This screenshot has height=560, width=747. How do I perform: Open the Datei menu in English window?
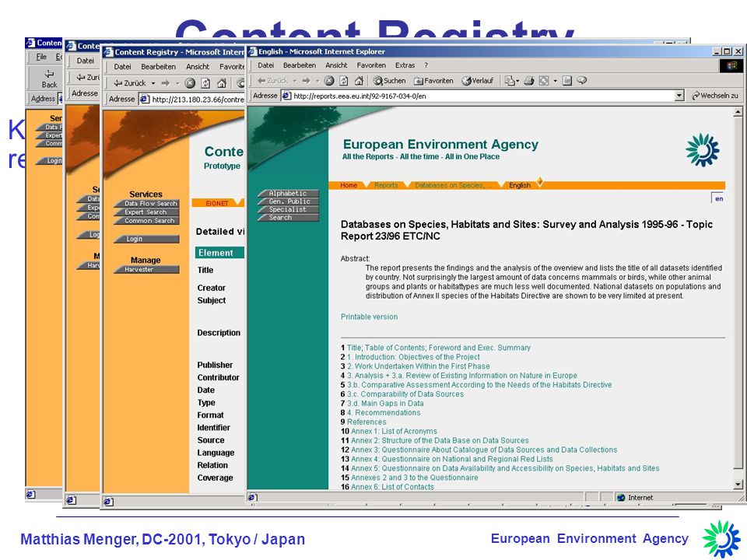266,65
